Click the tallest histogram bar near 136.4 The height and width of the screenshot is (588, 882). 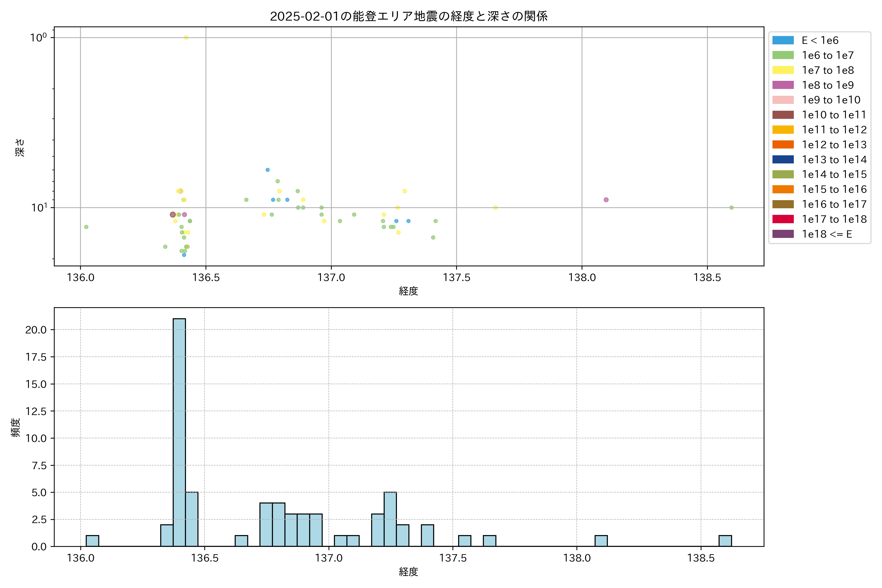tap(179, 431)
